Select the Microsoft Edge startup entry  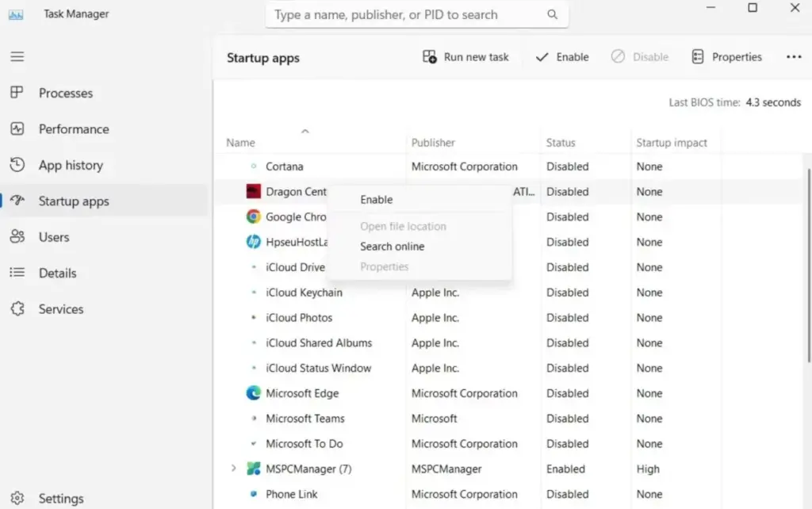[x=302, y=393]
